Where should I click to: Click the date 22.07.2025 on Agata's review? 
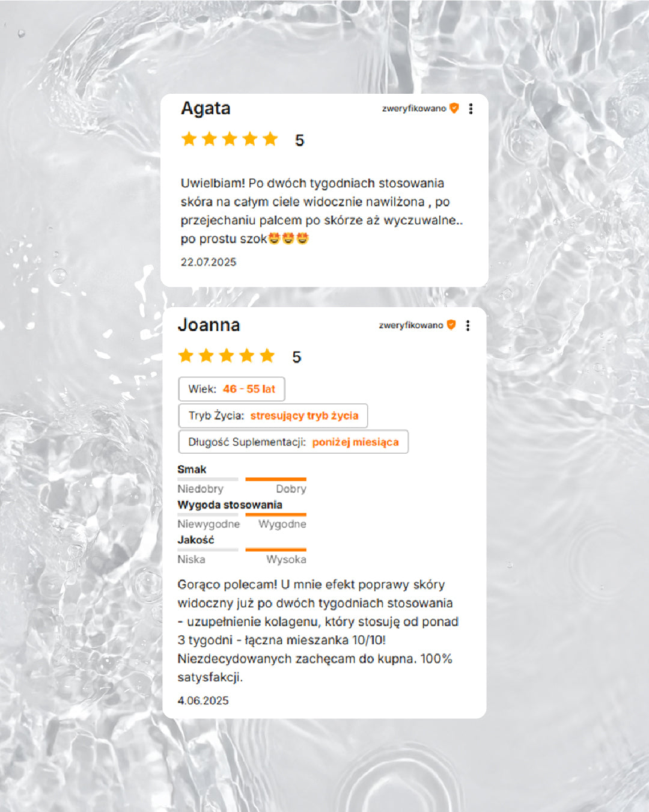[x=209, y=262]
